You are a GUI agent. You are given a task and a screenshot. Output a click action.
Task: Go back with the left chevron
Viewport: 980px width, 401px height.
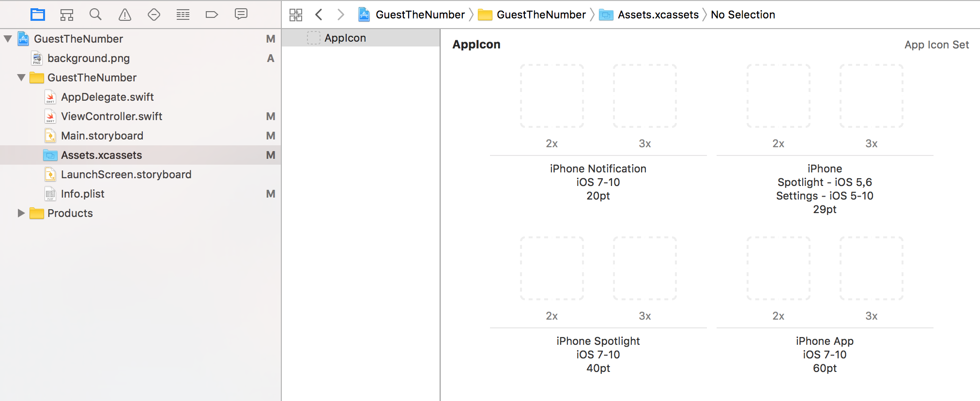(x=319, y=15)
